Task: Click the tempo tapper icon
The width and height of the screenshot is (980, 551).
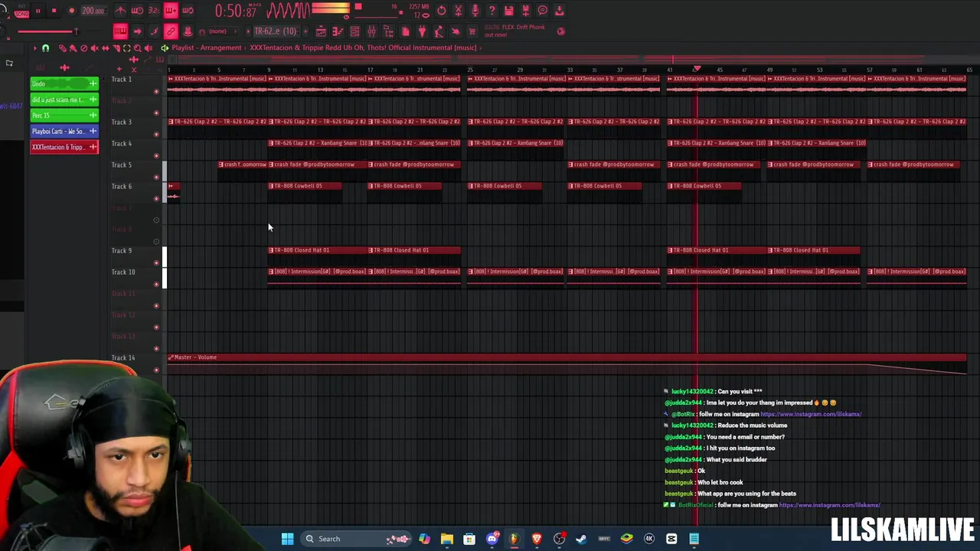Action: (439, 31)
